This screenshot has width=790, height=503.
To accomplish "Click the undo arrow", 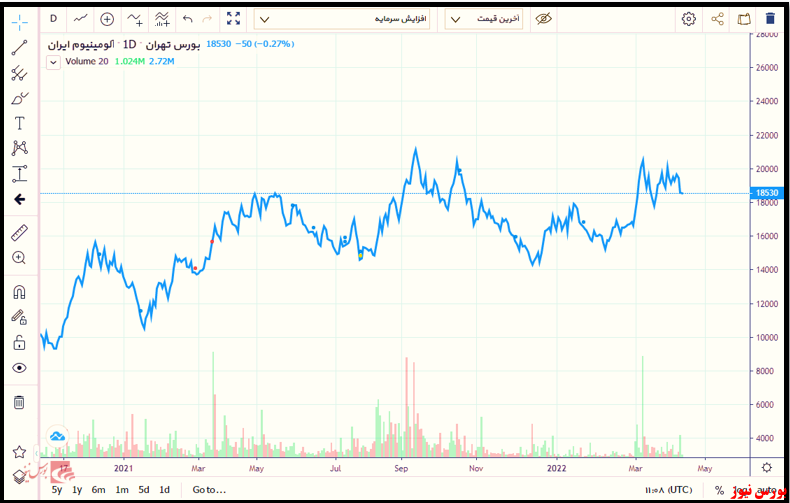I will [x=188, y=19].
